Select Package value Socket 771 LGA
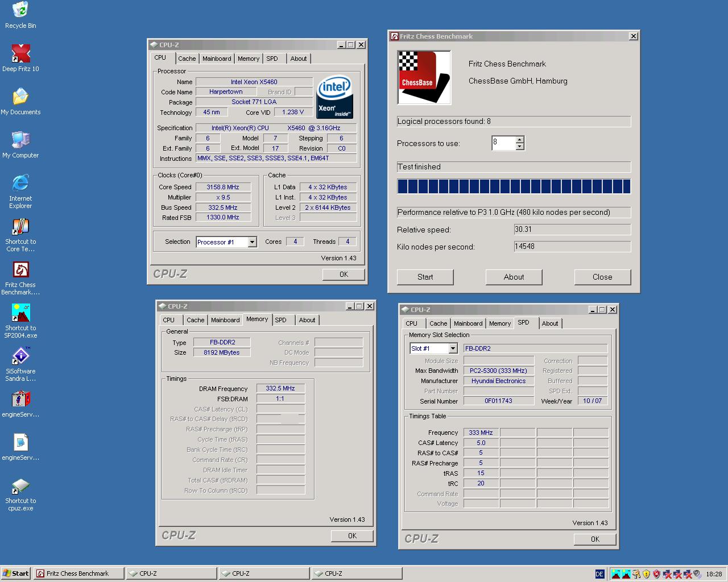The height and width of the screenshot is (582, 728). pos(254,102)
